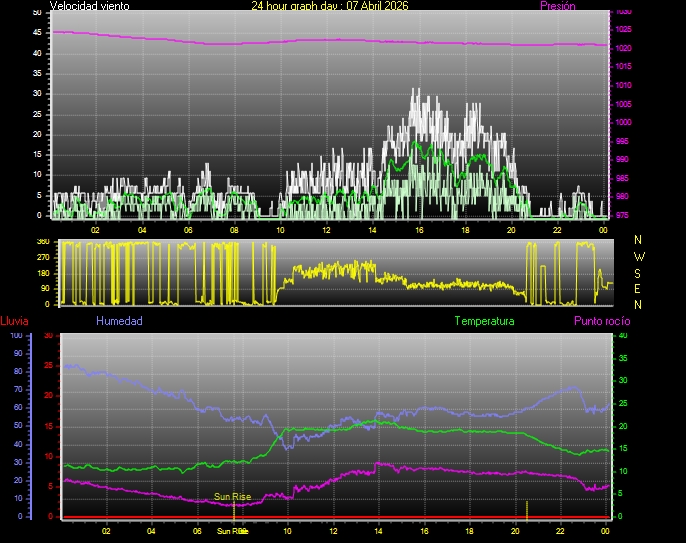
Task: Select the "Punto rocío" legend label
Action: click(601, 321)
